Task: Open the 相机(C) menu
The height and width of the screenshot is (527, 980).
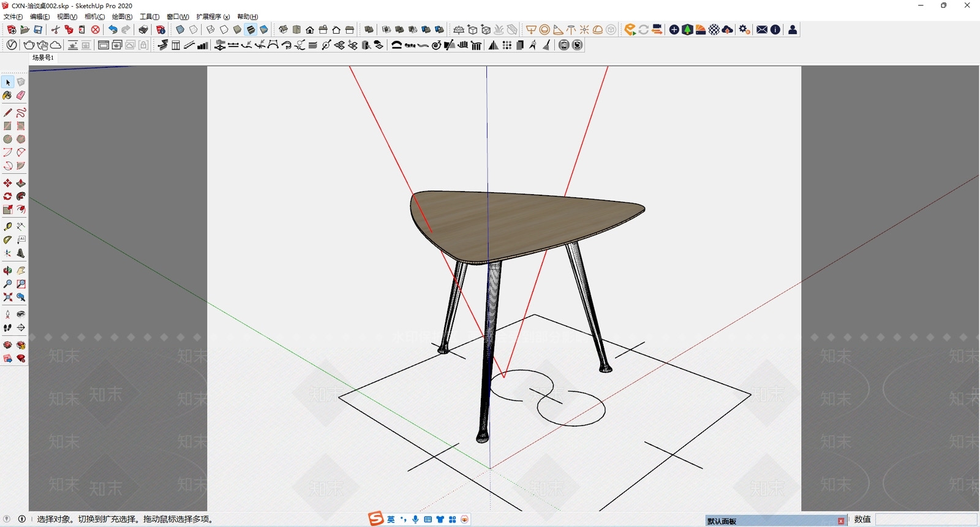Action: (94, 17)
